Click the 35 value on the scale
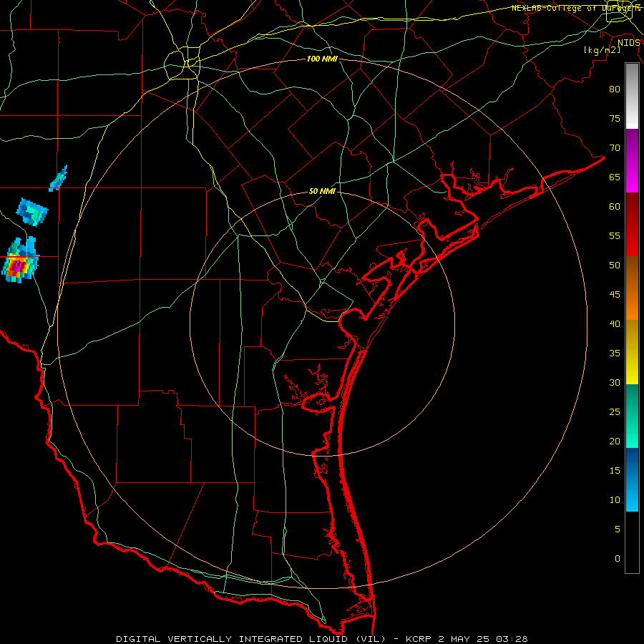The width and height of the screenshot is (644, 644). point(615,353)
